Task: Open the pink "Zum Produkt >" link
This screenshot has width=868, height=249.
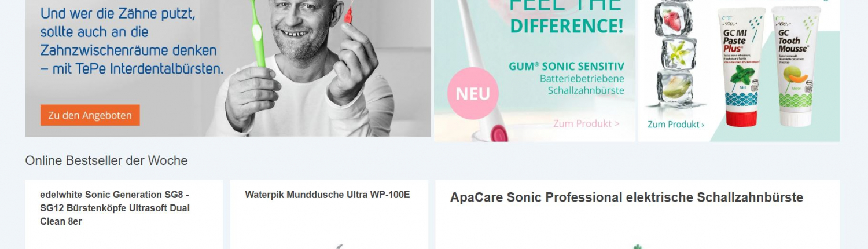Action: point(586,123)
